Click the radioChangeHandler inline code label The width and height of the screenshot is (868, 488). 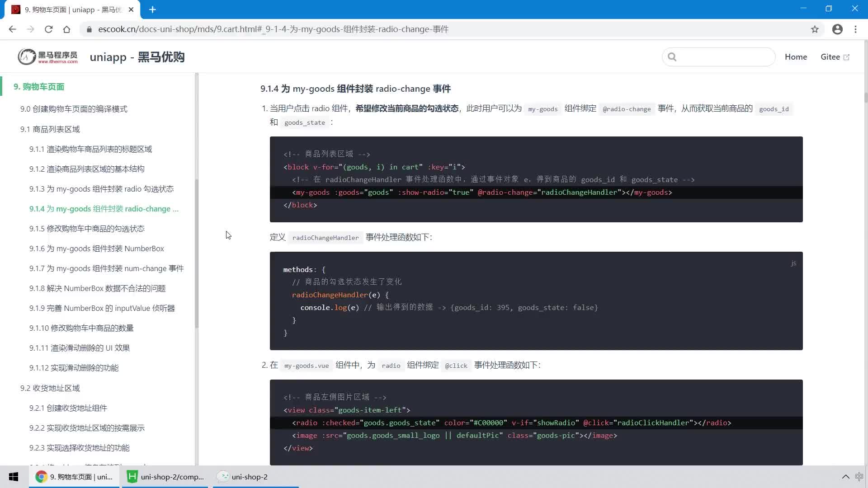pos(325,238)
